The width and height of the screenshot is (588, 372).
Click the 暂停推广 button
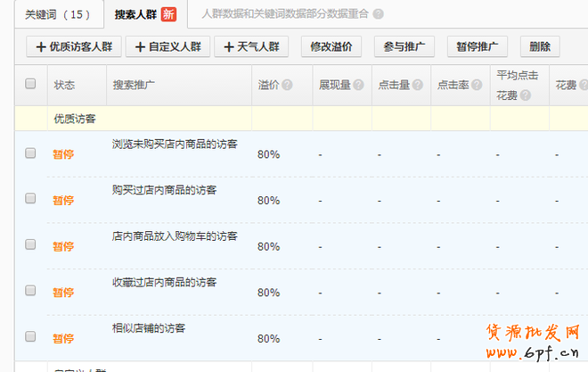(476, 46)
